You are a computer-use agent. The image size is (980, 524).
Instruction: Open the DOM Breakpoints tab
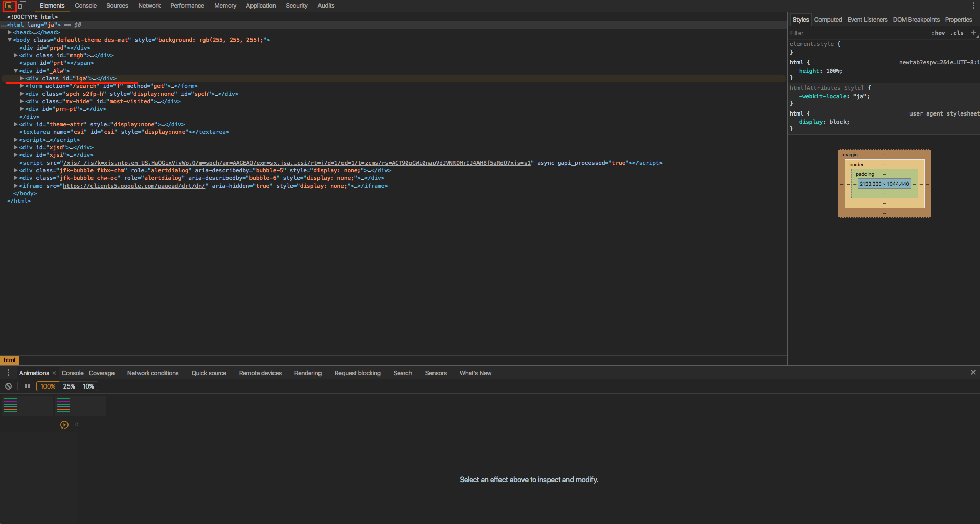point(916,20)
